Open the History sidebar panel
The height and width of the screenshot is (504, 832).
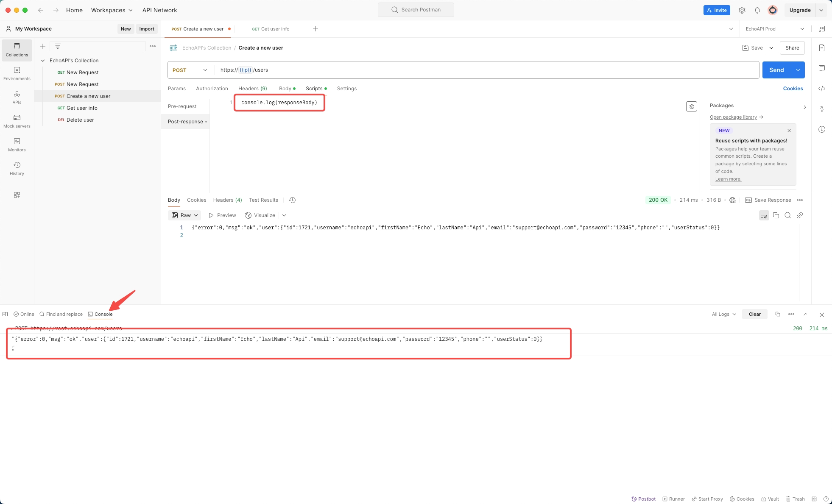tap(17, 169)
